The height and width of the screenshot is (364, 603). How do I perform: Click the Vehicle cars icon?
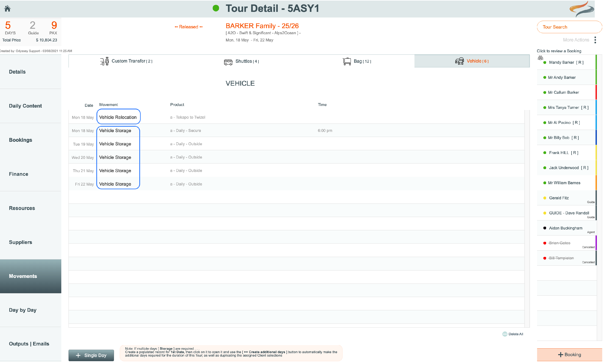click(459, 61)
